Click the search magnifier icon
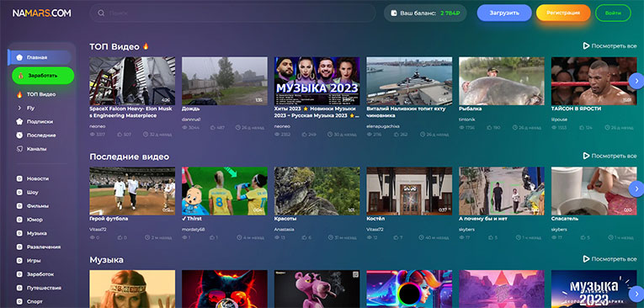The width and height of the screenshot is (644, 308). (x=101, y=13)
